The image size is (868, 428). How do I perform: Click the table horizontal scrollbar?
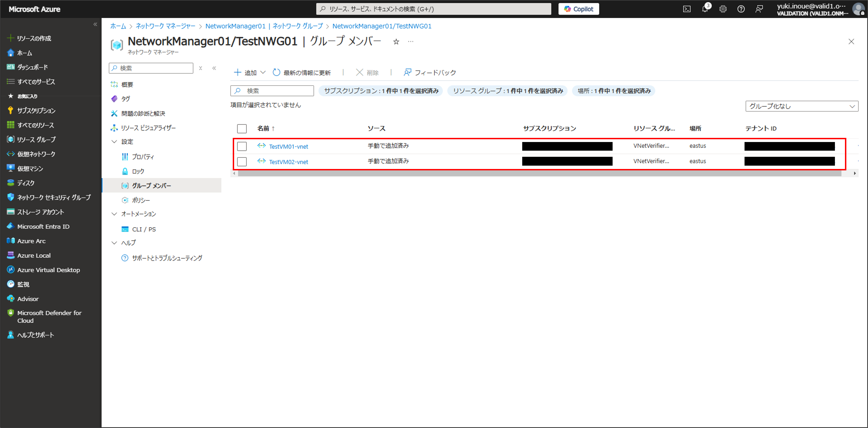pyautogui.click(x=539, y=173)
